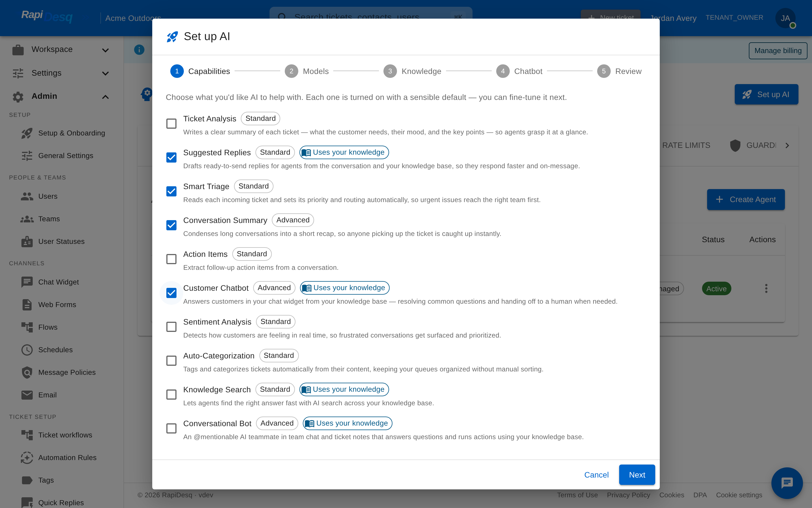Uncheck the Customer Chatbot checkbox
Screen dimensions: 812x508
point(171,293)
